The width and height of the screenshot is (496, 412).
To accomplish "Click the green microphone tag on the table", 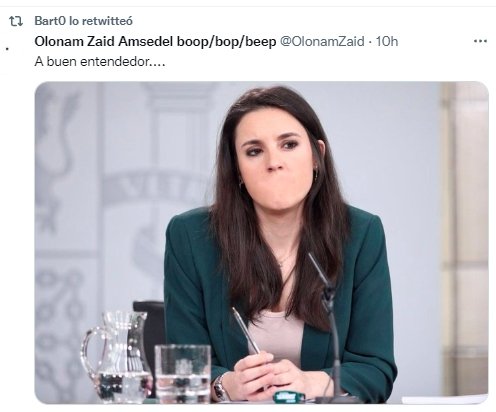I will point(289,397).
